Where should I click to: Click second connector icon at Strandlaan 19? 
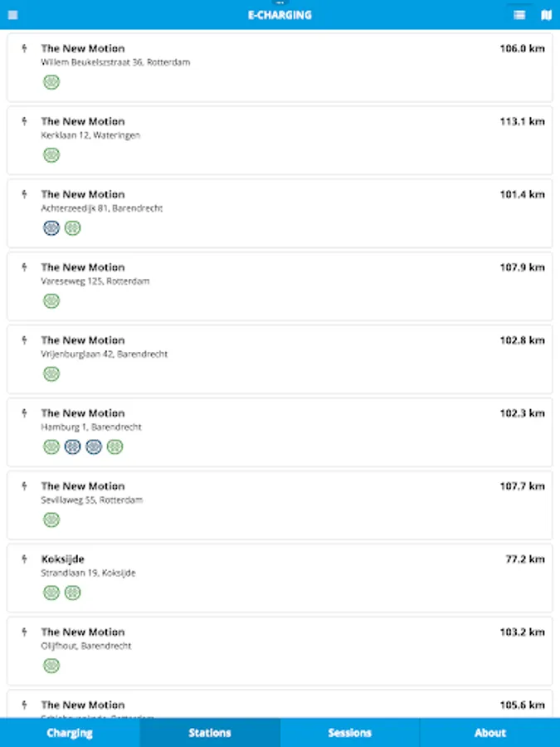pyautogui.click(x=72, y=593)
